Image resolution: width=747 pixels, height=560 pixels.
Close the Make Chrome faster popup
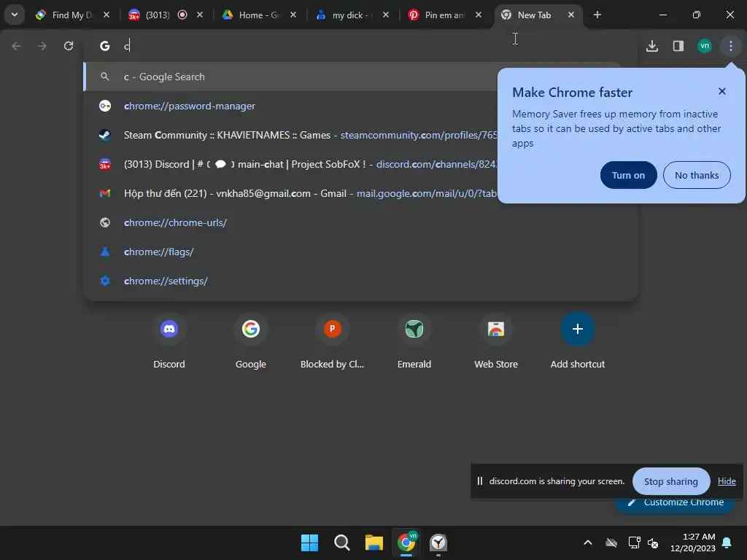click(x=722, y=91)
